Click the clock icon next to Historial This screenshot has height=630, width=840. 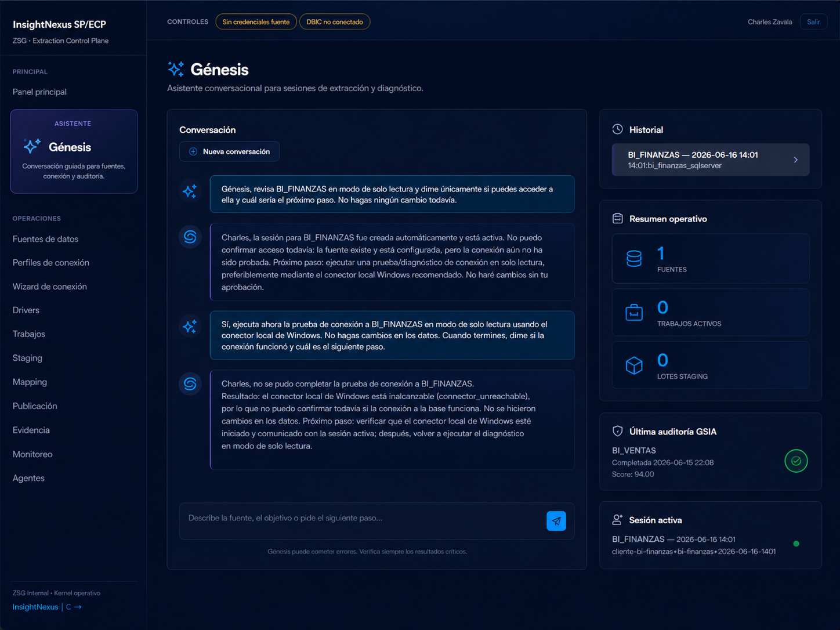click(617, 129)
